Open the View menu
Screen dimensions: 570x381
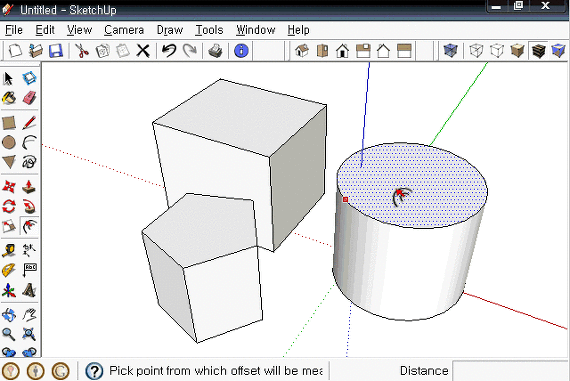tap(79, 30)
